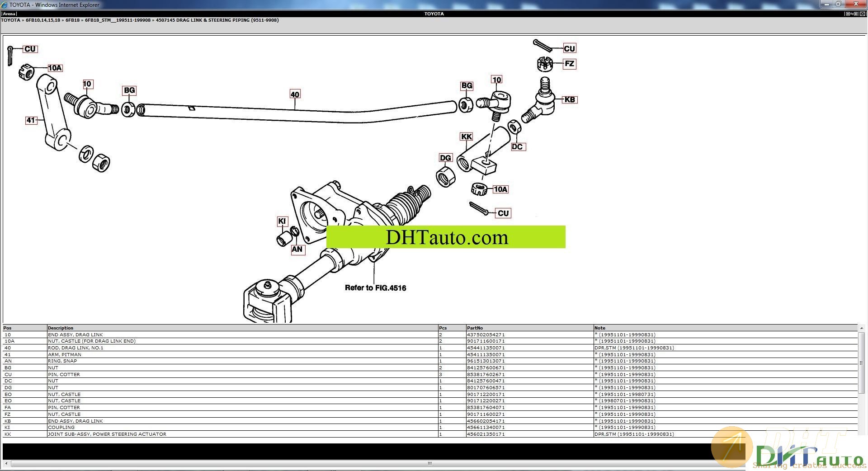Click part number 454411350071

[486, 348]
